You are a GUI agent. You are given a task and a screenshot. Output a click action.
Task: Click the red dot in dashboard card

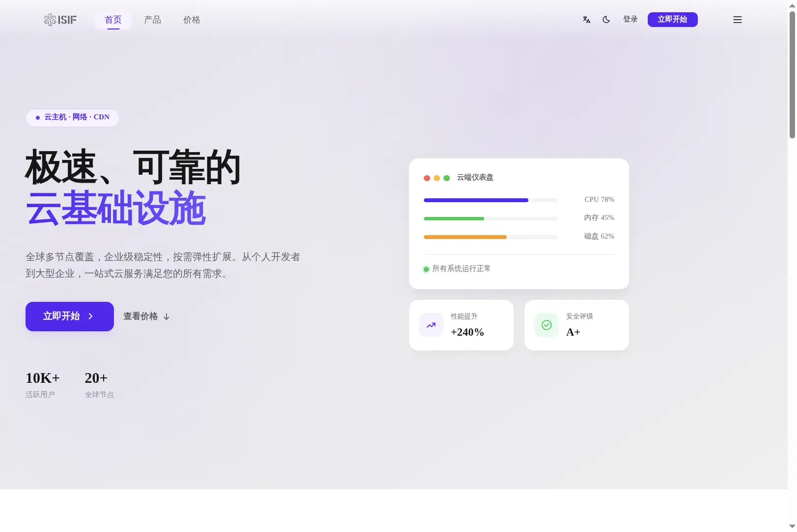pos(427,178)
